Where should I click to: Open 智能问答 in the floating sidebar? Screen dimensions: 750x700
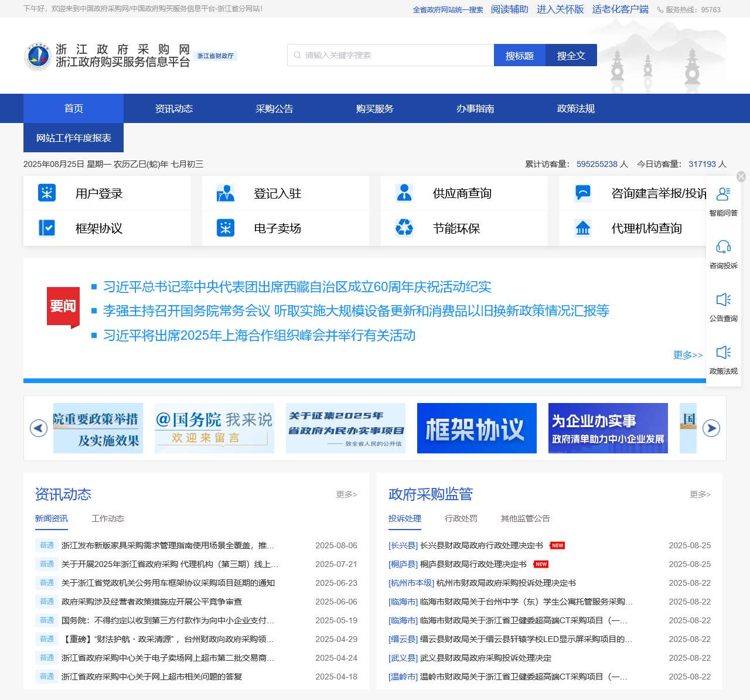724,201
